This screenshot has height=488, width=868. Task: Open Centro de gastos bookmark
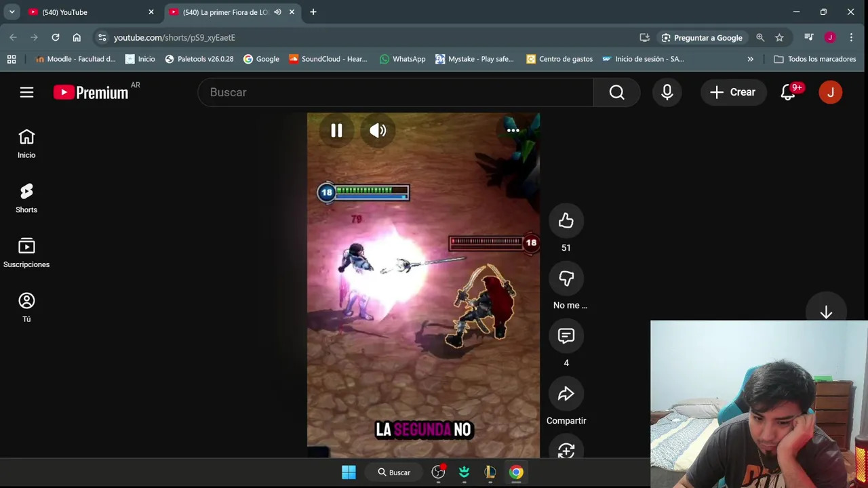pos(559,59)
